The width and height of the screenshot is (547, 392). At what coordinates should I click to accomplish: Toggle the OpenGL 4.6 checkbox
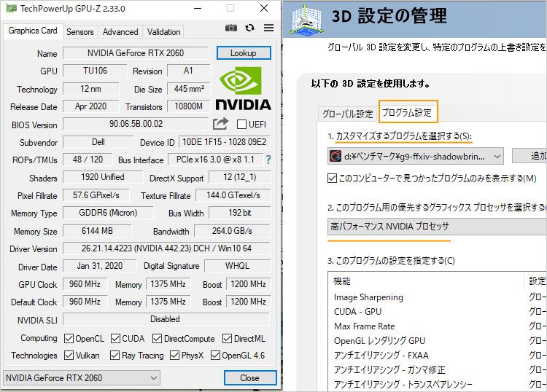point(215,355)
